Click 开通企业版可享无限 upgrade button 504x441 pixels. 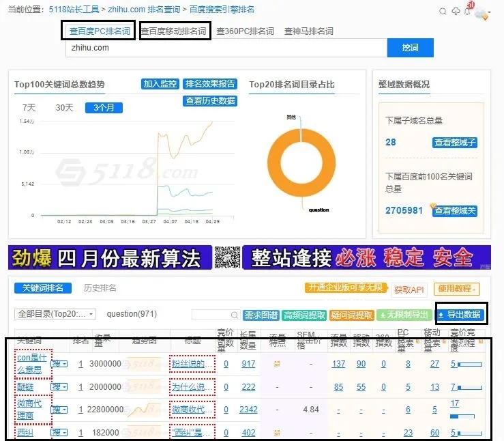(x=346, y=287)
